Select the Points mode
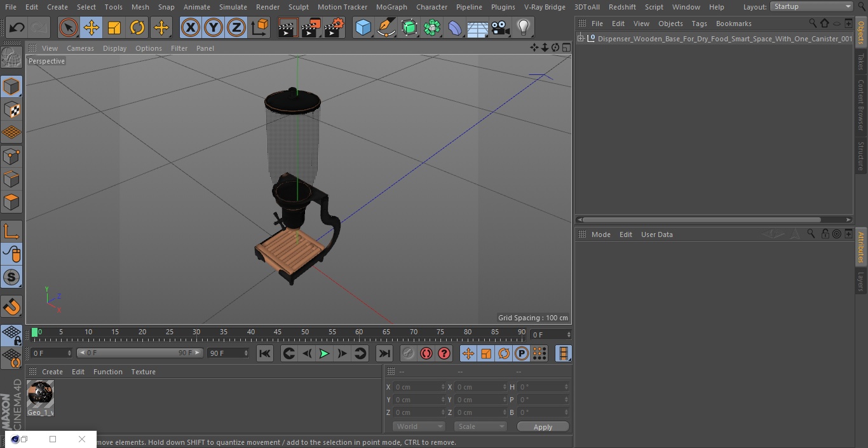 pos(11,156)
